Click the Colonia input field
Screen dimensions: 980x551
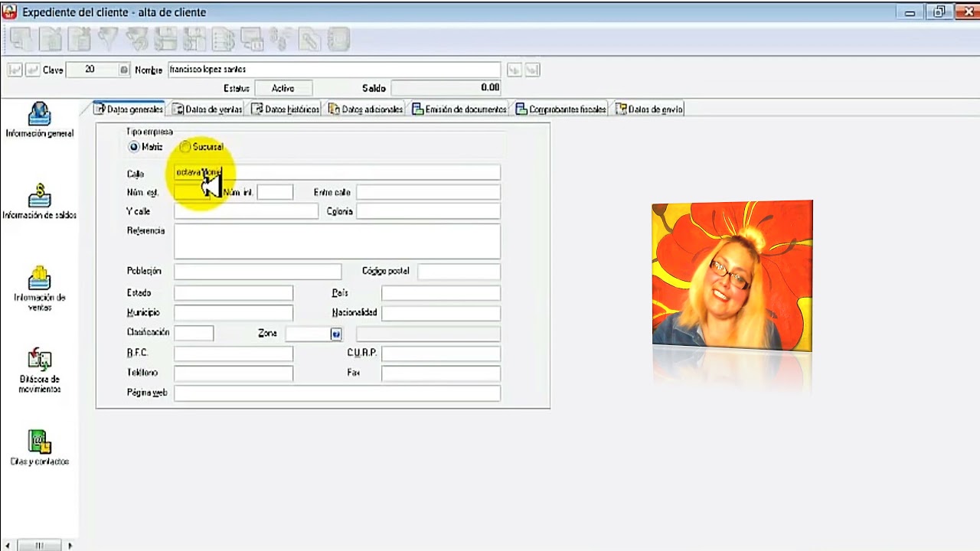pyautogui.click(x=428, y=212)
